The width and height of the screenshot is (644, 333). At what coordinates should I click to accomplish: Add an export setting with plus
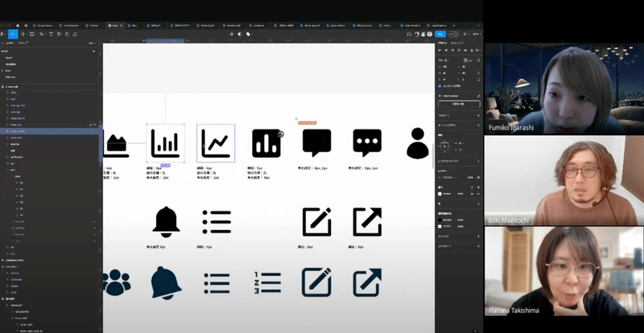[x=478, y=246]
